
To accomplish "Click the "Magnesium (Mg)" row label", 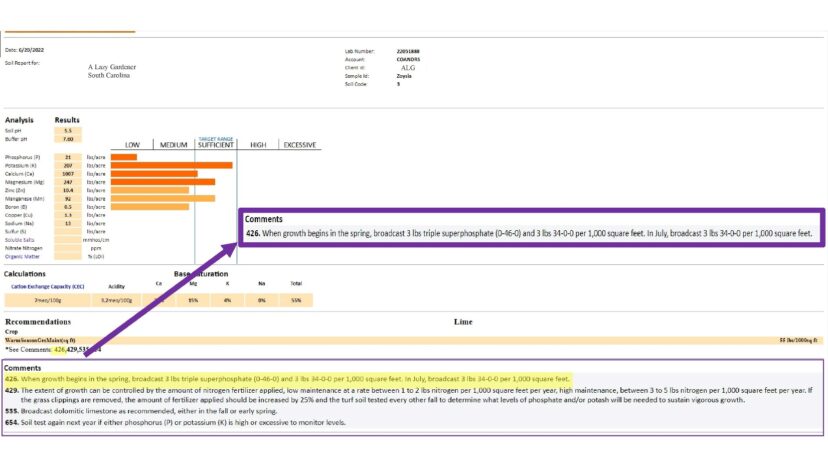I will (x=24, y=182).
